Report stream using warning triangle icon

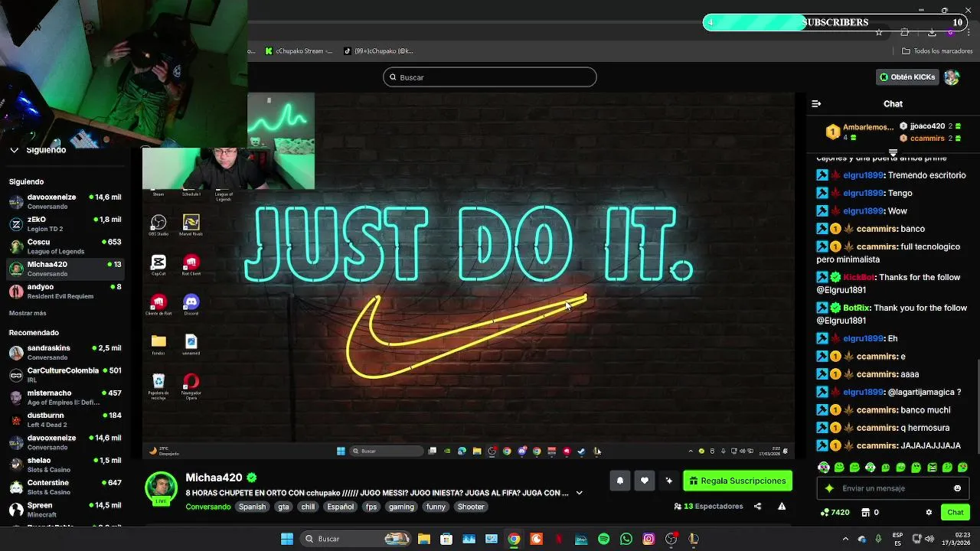coord(782,507)
